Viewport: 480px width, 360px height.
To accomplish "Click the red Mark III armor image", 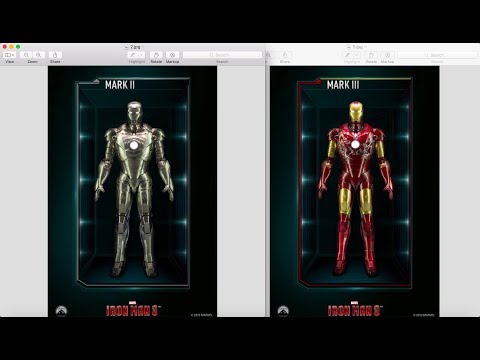I will pyautogui.click(x=356, y=189).
